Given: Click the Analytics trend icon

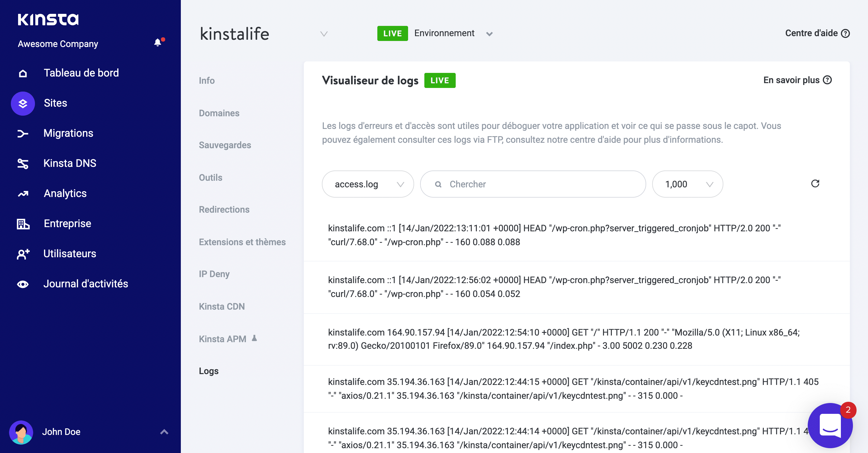Looking at the screenshot, I should pos(23,194).
